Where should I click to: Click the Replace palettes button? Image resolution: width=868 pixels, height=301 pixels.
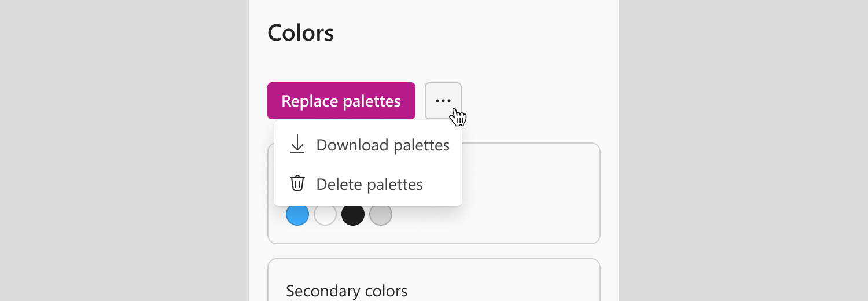341,101
